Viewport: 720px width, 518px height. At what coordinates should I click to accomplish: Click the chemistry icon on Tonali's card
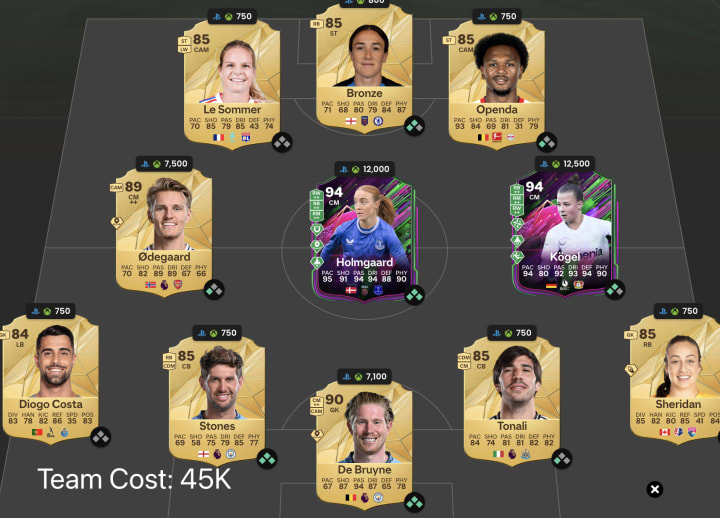(562, 459)
